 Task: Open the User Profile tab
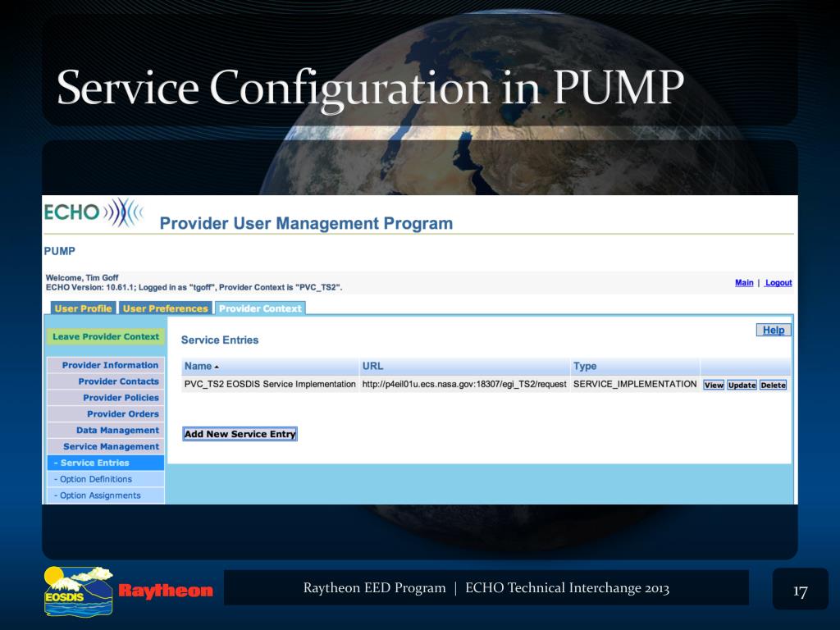click(83, 308)
